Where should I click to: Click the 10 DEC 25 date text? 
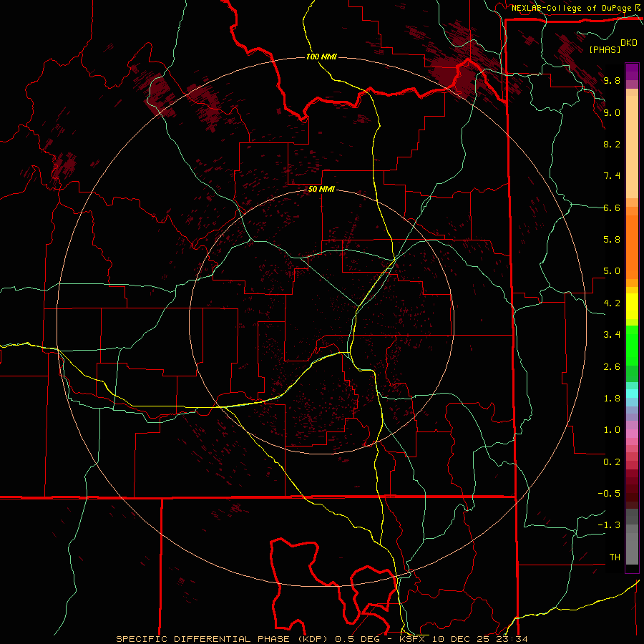click(460, 639)
